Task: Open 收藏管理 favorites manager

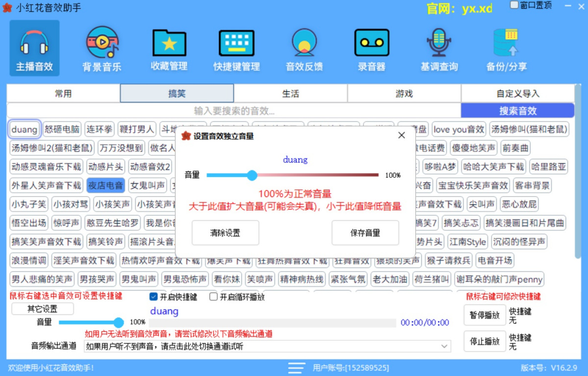Action: tap(169, 48)
